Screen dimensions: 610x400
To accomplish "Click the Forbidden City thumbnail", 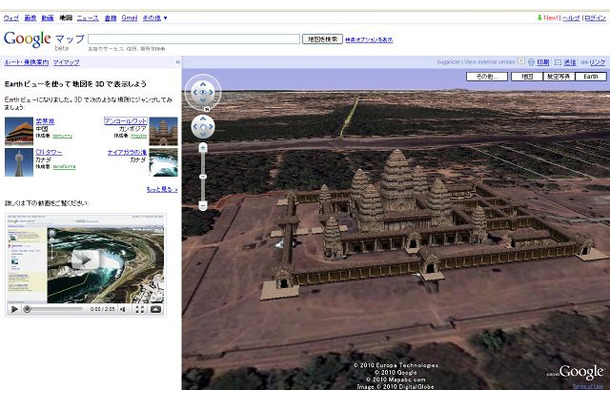I will click(19, 131).
